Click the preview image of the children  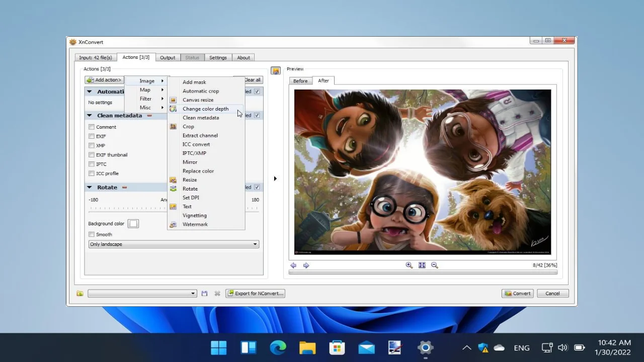tap(423, 172)
